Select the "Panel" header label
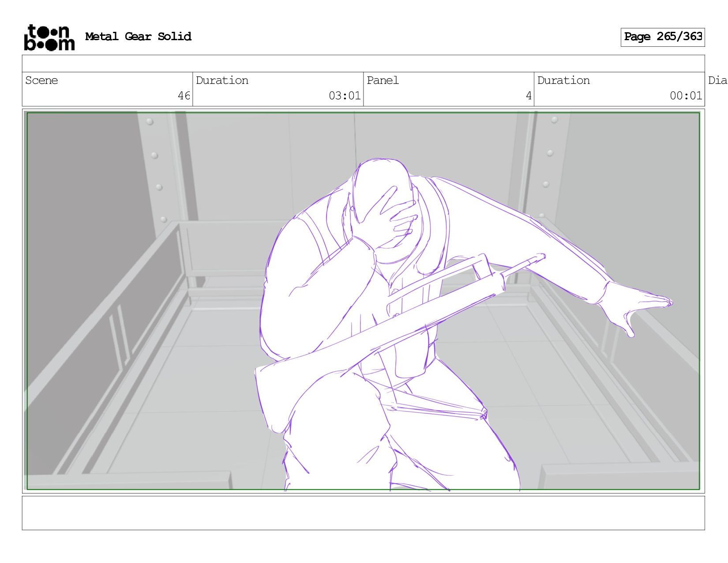The image size is (728, 563). [x=383, y=80]
